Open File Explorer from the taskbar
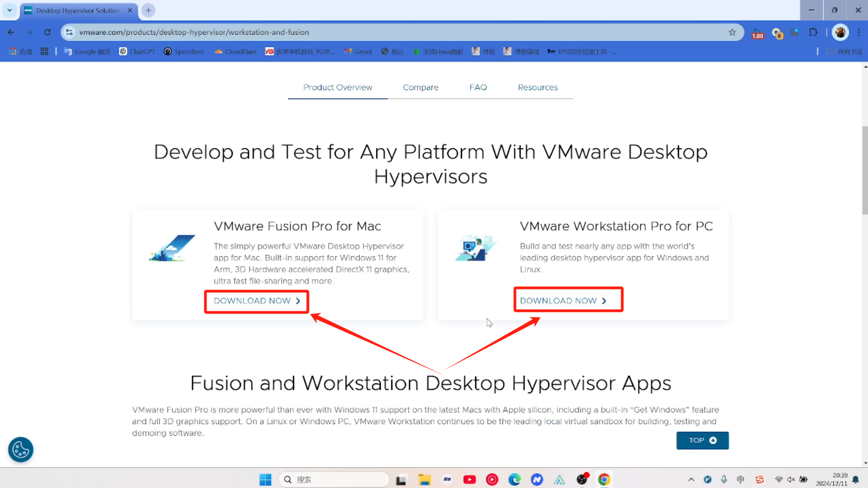 coord(424,479)
